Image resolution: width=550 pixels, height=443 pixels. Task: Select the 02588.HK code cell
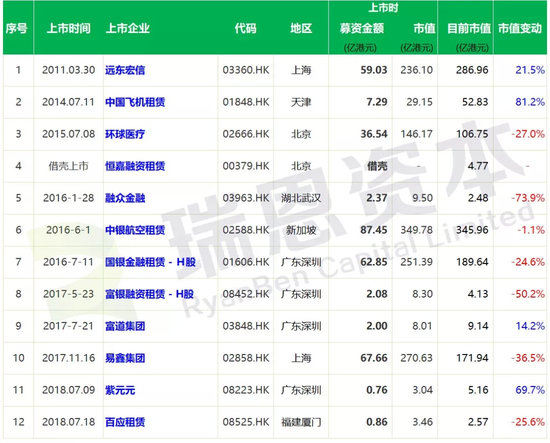coord(246,230)
